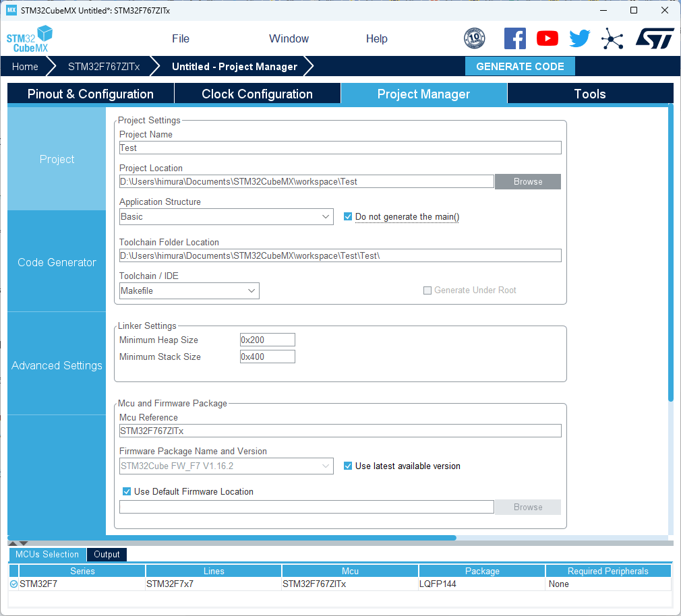681x616 pixels.
Task: Open the Toolchain / IDE Makefile dropdown
Action: coord(189,291)
